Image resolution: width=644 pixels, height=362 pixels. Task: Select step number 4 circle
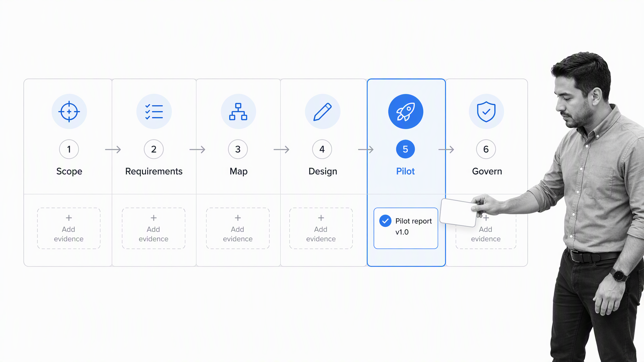(322, 149)
